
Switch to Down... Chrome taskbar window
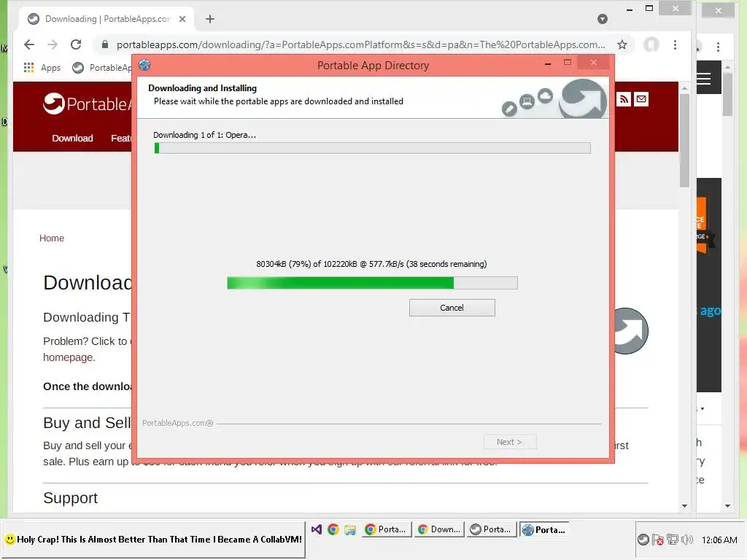coord(439,529)
